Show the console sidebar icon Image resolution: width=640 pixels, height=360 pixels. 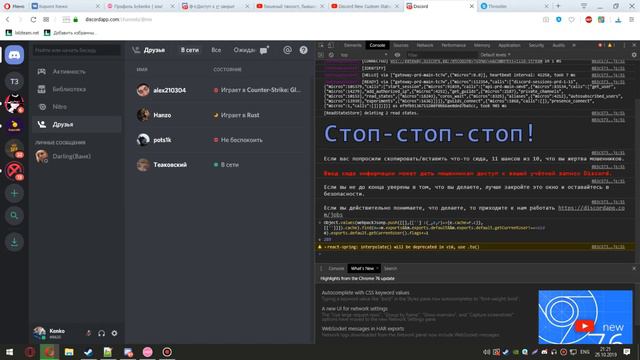pyautogui.click(x=321, y=55)
